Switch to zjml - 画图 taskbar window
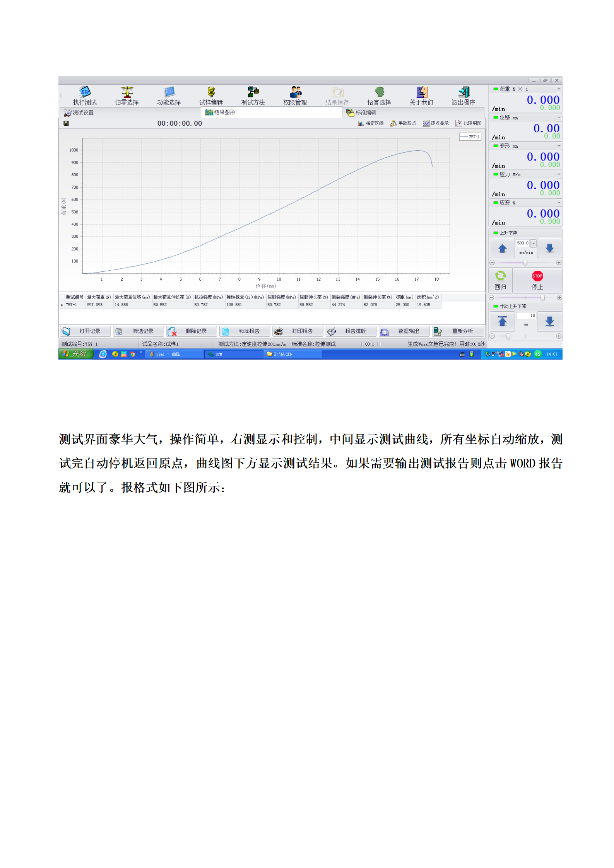This screenshot has width=614, height=868. 174,354
